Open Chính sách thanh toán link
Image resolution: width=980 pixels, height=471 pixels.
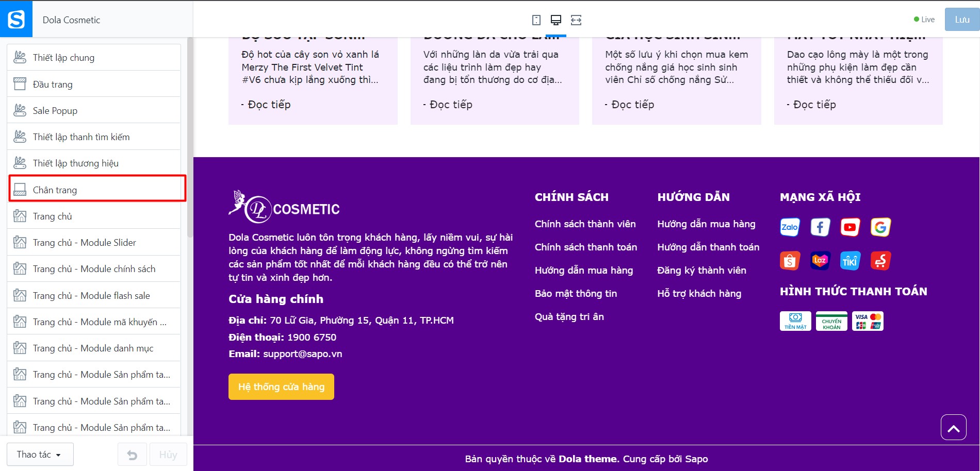click(585, 247)
